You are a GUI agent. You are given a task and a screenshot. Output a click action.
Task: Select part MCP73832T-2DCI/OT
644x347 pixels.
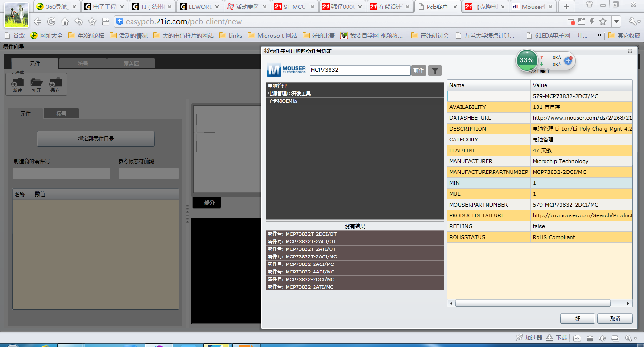click(x=355, y=234)
